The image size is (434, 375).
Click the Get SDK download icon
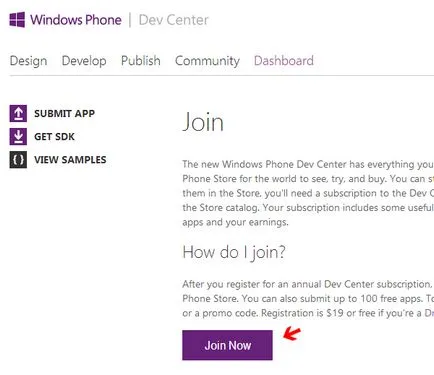(18, 137)
